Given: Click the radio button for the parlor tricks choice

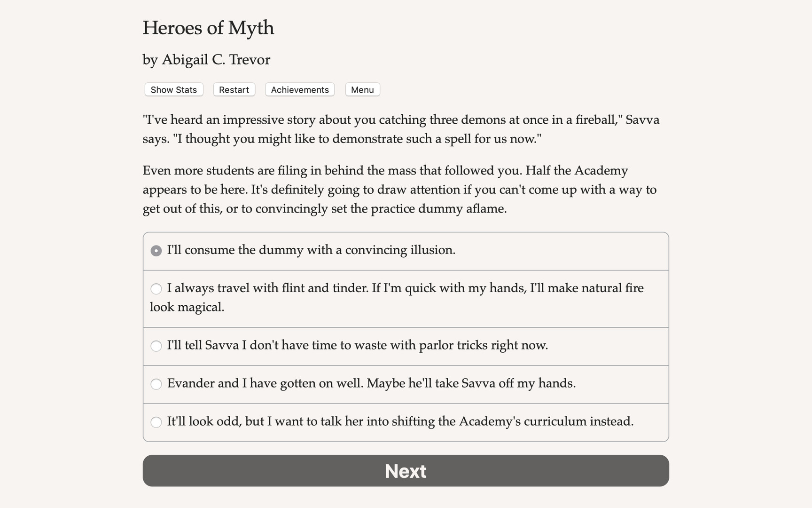Looking at the screenshot, I should point(156,346).
